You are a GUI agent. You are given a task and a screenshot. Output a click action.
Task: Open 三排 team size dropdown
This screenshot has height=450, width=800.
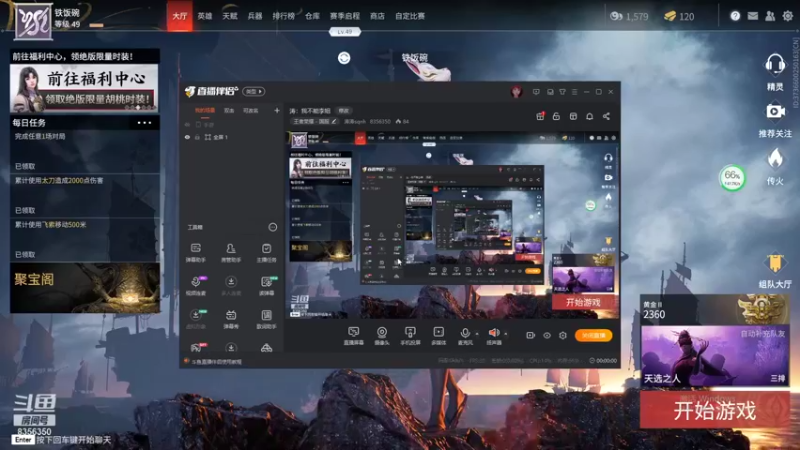coord(778,378)
